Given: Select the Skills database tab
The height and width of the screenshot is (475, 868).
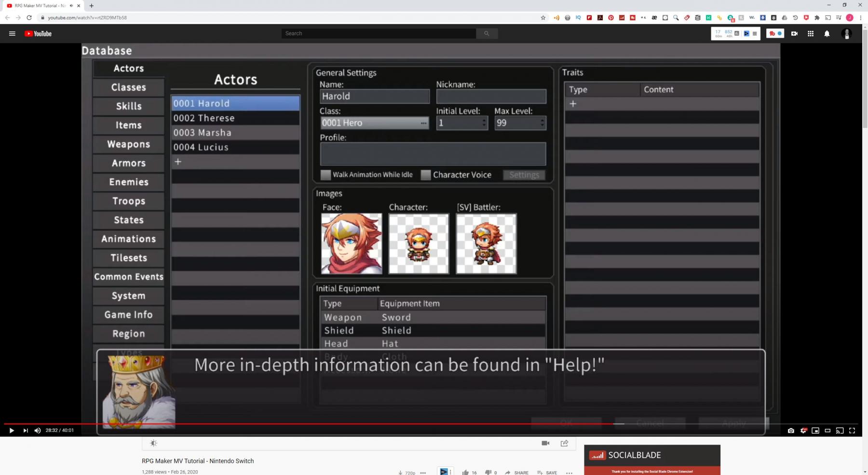Looking at the screenshot, I should tap(129, 106).
